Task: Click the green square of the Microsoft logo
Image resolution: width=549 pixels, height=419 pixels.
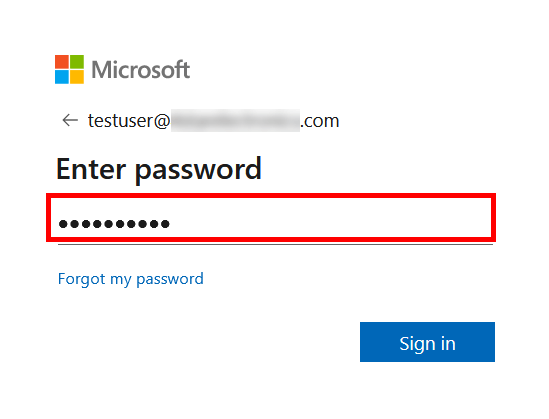Action: tap(77, 62)
